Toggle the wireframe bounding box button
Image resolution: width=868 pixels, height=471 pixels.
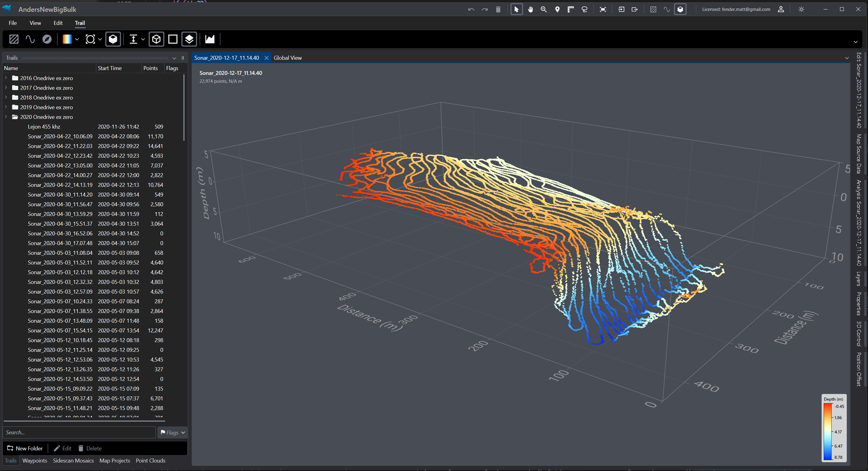[156, 39]
